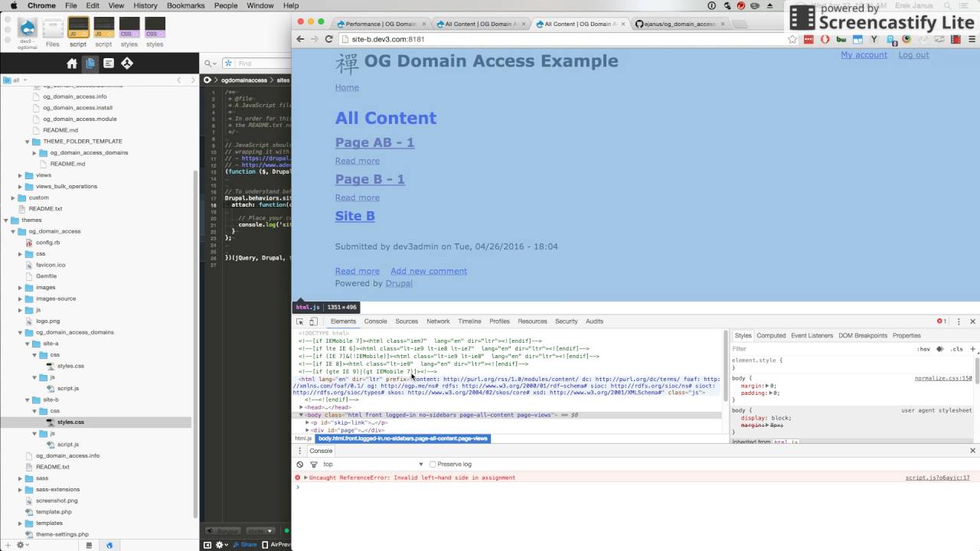This screenshot has height=551, width=980.
Task: Click the eye icon in the editor path bar
Action: pyautogui.click(x=207, y=80)
